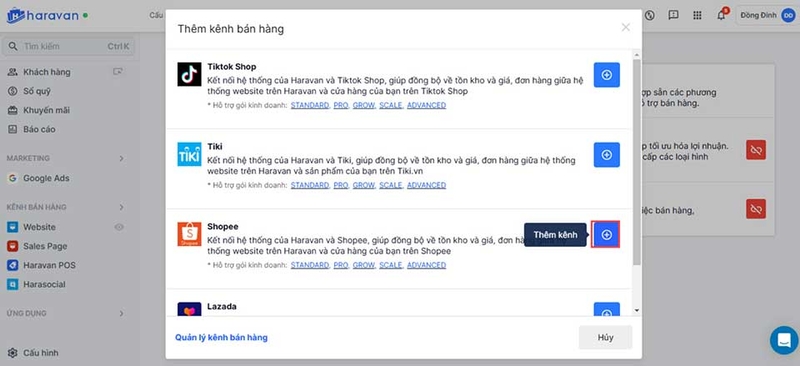Close the Thêm kênh bán hàng dialog
Viewport: 800px width, 366px height.
(x=626, y=28)
